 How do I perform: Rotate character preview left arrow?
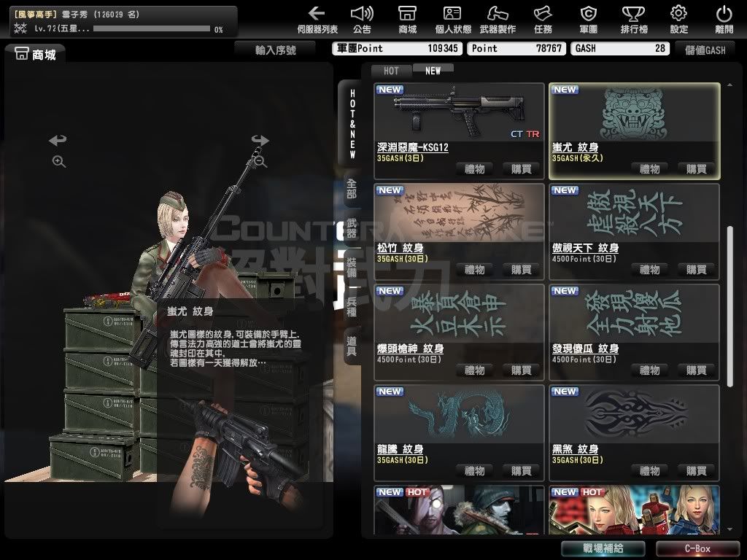(58, 141)
